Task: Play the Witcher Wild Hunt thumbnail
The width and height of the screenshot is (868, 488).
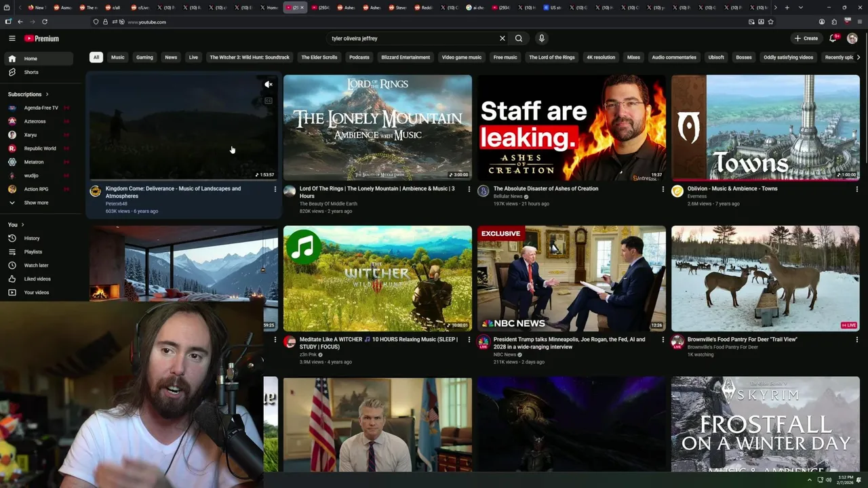Action: tap(378, 279)
